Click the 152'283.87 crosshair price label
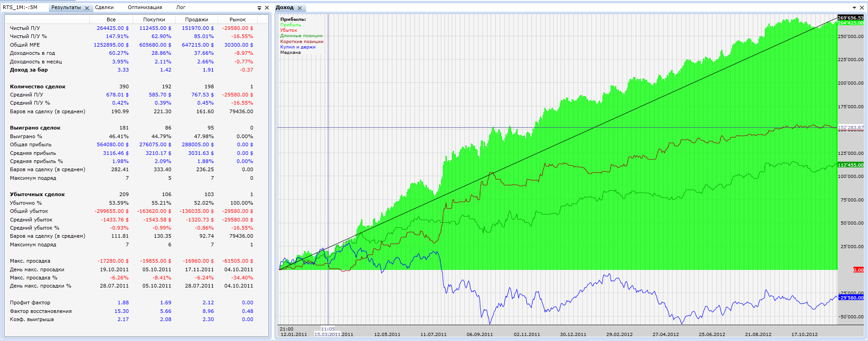Screen dimensions: 868x341 850,128
